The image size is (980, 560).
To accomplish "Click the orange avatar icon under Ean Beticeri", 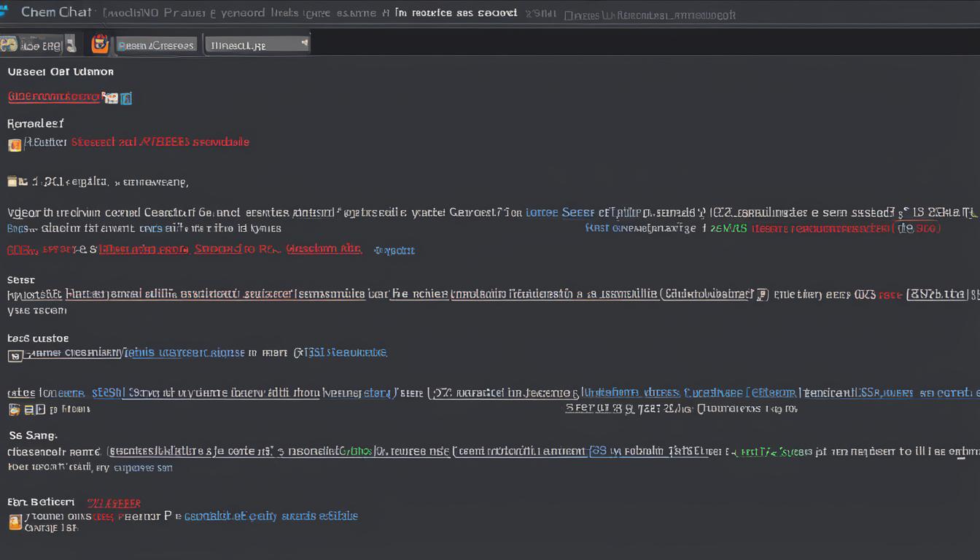I will (15, 521).
